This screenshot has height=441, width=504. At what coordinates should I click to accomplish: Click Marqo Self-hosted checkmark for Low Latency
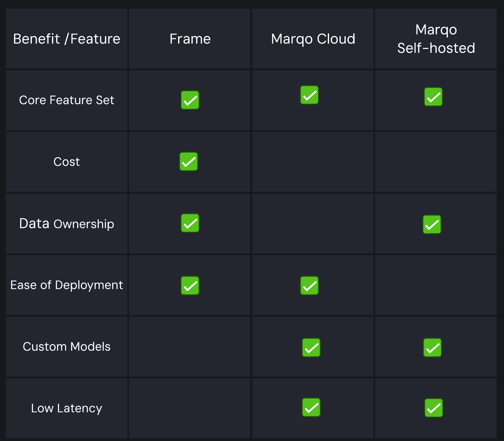434,408
